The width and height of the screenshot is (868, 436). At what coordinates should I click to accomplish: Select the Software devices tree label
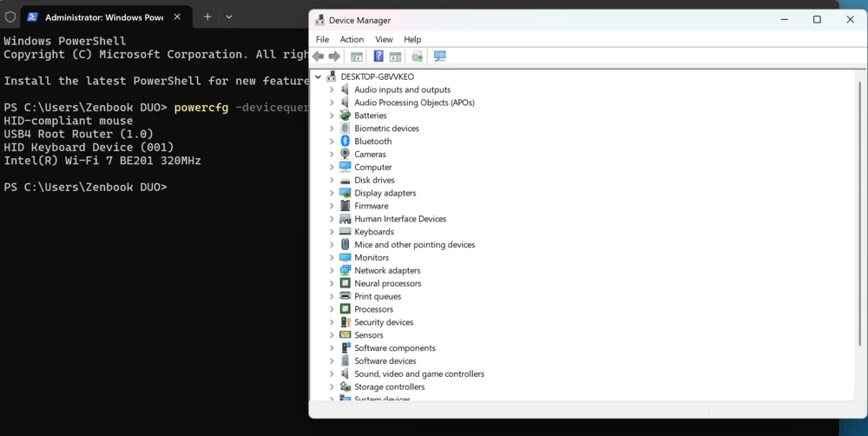[x=385, y=360]
